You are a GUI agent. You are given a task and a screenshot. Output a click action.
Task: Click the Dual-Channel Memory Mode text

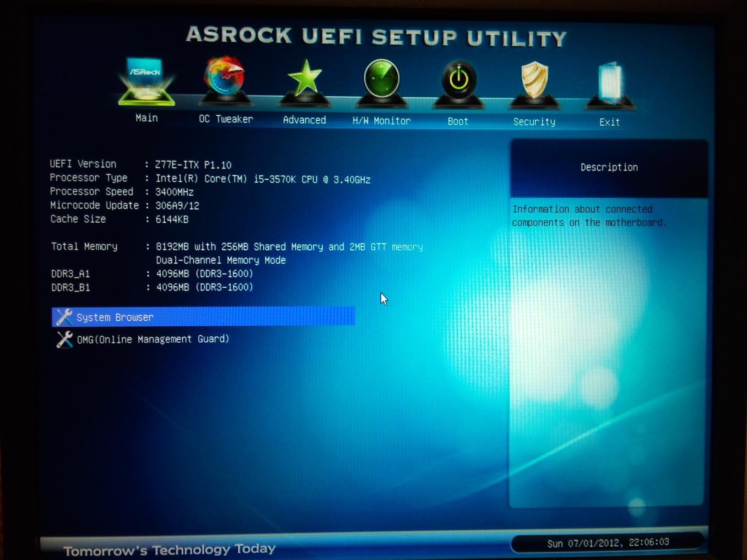(x=221, y=260)
